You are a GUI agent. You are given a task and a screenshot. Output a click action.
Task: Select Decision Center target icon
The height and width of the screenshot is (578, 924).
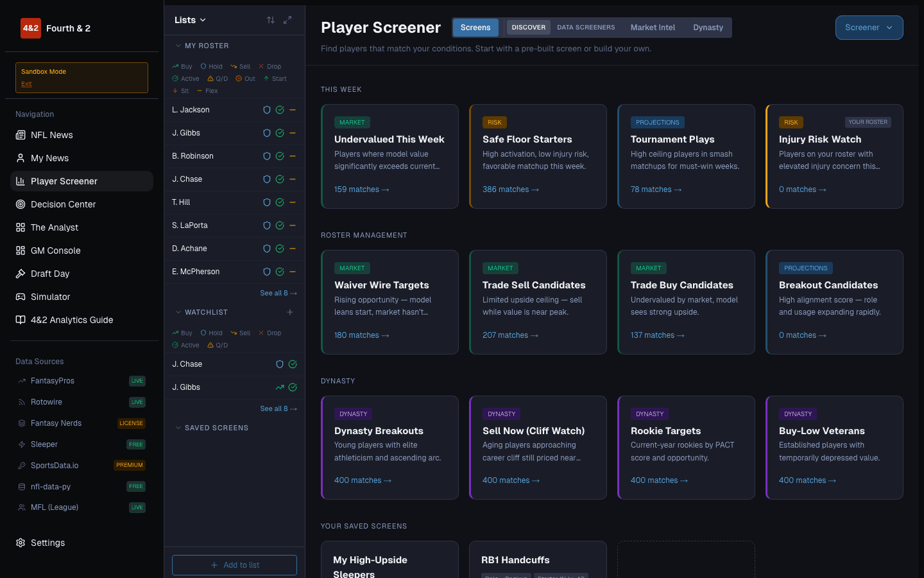click(x=21, y=204)
